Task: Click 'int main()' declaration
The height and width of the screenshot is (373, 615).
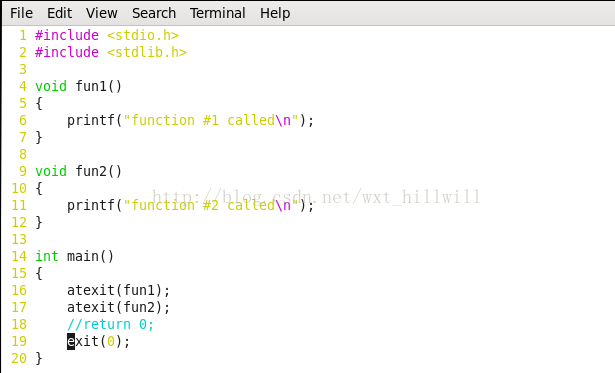Action: click(x=75, y=257)
